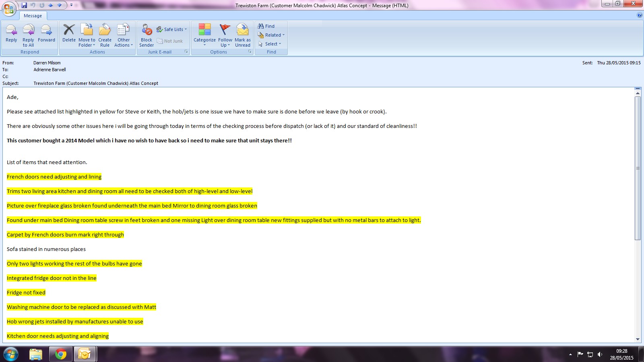Screen dimensions: 644x362
Task: Block Sender of this email
Action: click(x=147, y=35)
